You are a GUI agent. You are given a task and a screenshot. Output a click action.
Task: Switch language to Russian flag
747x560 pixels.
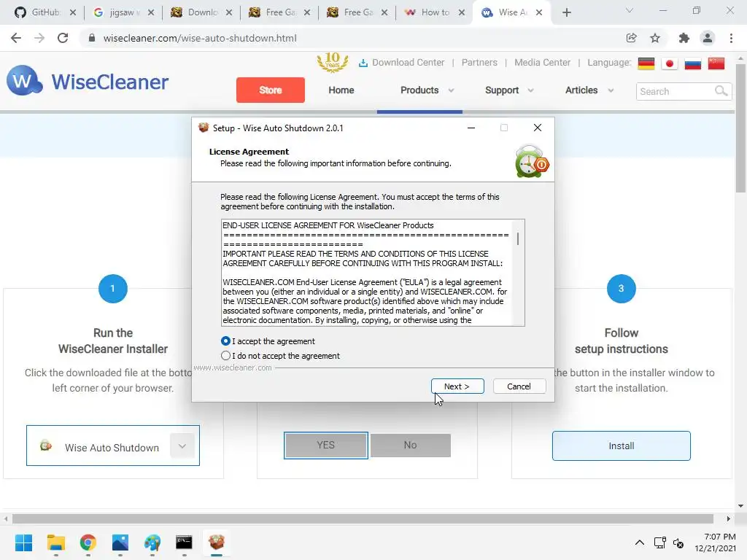(x=693, y=63)
